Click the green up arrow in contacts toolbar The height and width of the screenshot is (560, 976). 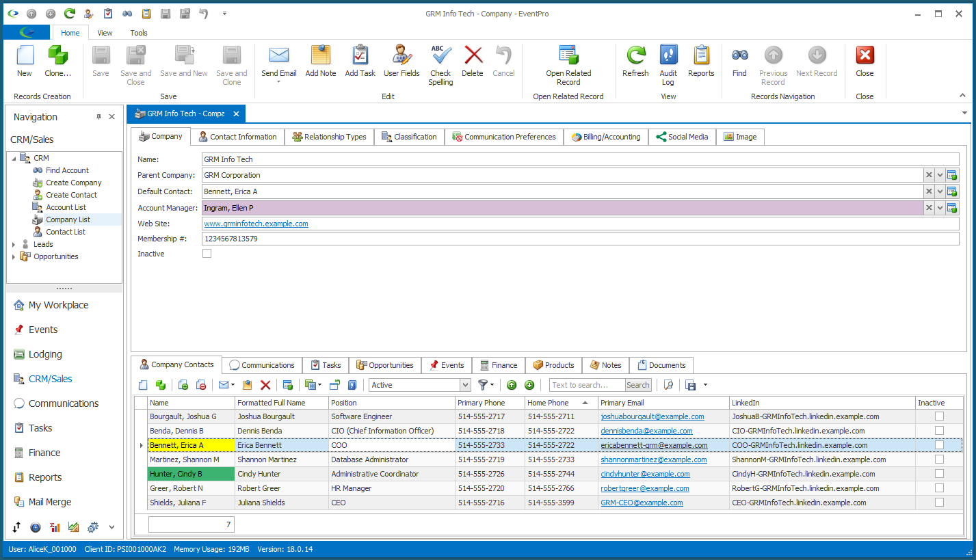click(512, 385)
